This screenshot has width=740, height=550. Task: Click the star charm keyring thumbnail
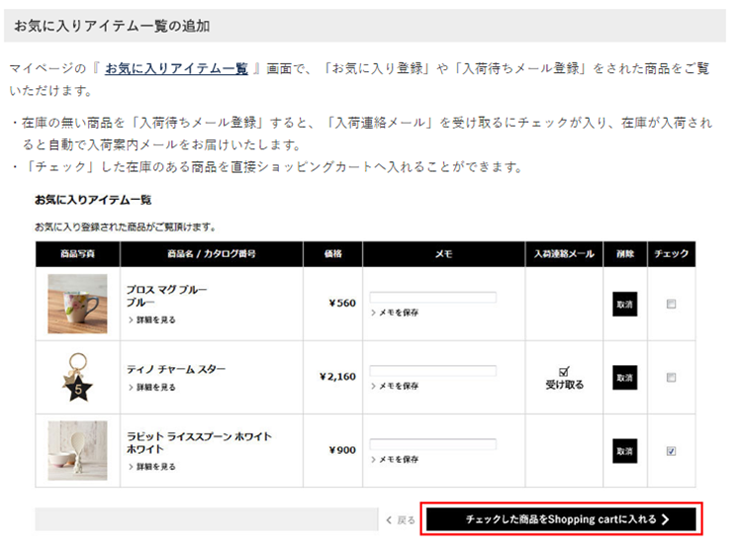click(x=77, y=377)
